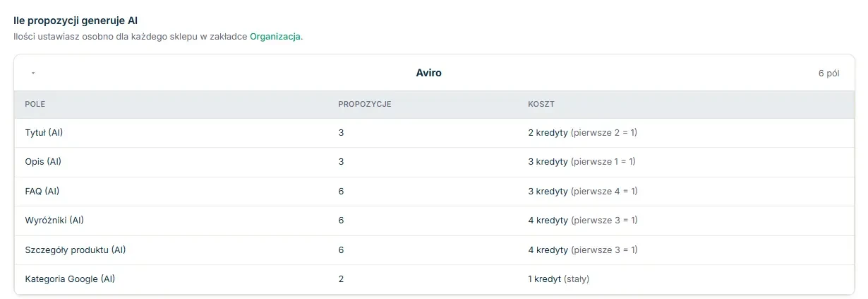Select the 'Wyróżniki (AI)' row label

click(54, 221)
